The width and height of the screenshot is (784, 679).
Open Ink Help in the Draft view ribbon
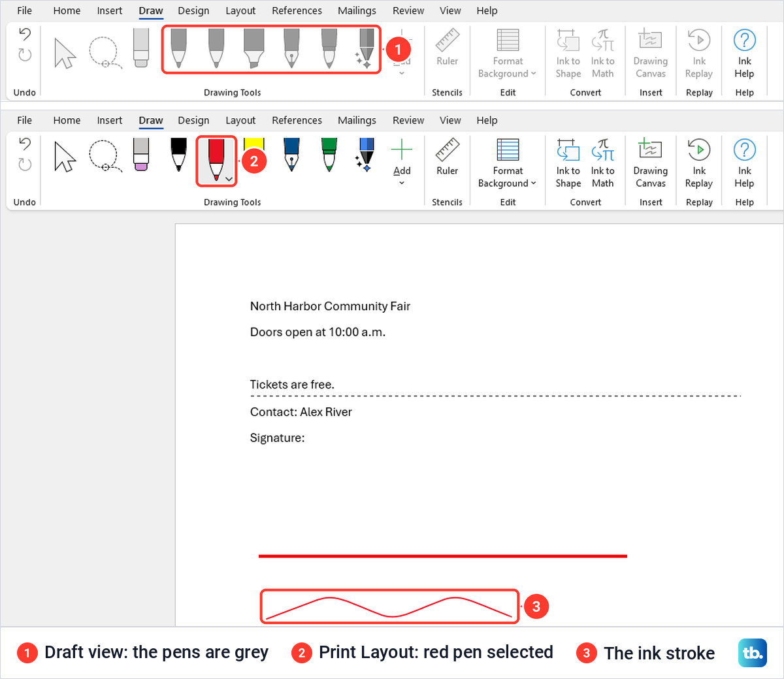point(745,54)
